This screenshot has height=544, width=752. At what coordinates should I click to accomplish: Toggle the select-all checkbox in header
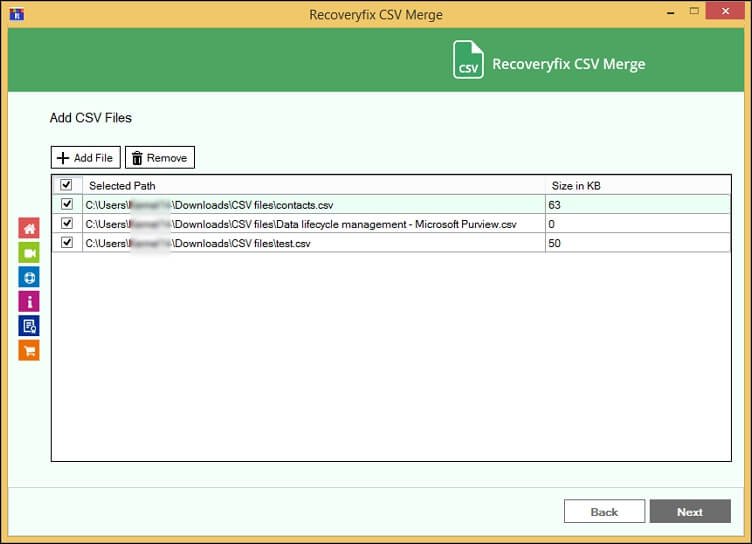66,185
